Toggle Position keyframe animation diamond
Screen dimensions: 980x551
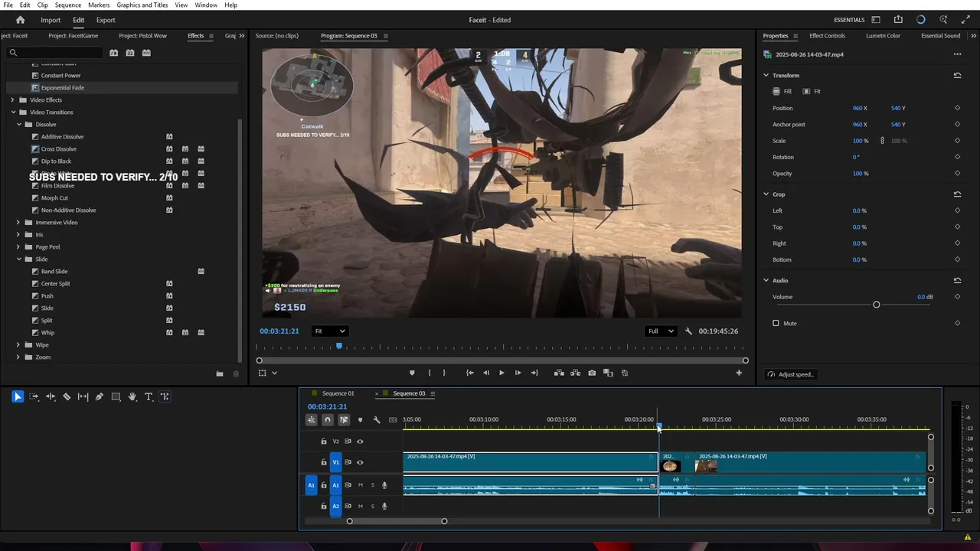957,108
